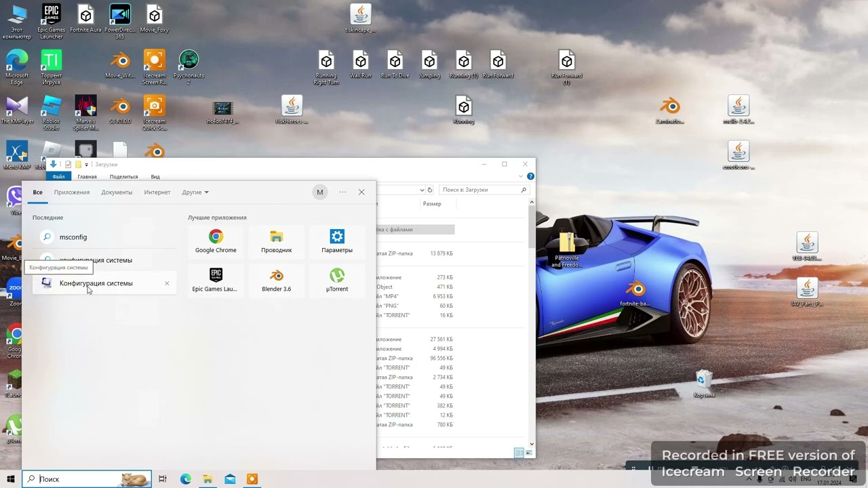Screen dimensions: 868x488
Task: Open Task View on the taskbar
Action: 163,479
